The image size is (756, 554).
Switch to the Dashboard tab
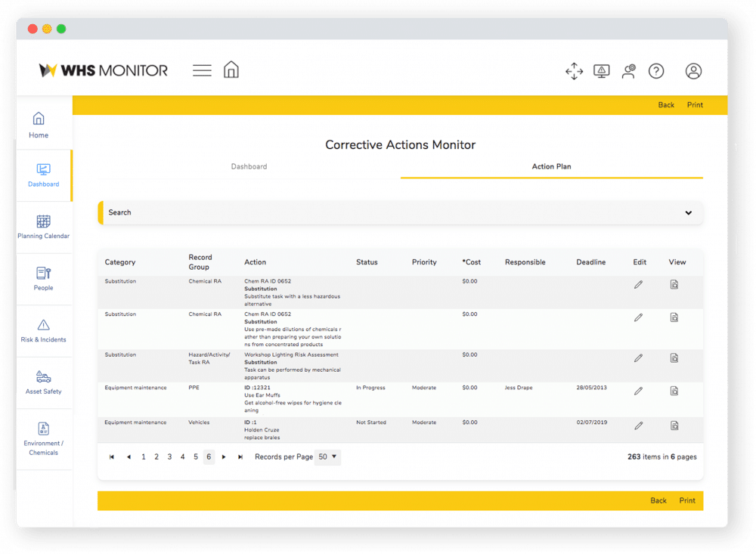pyautogui.click(x=249, y=166)
